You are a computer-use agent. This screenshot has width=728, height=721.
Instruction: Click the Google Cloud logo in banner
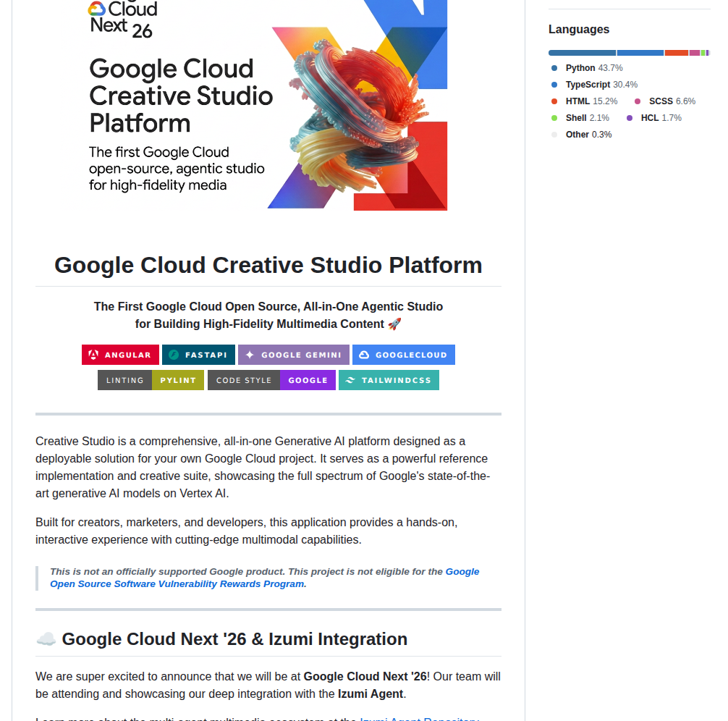click(x=96, y=9)
